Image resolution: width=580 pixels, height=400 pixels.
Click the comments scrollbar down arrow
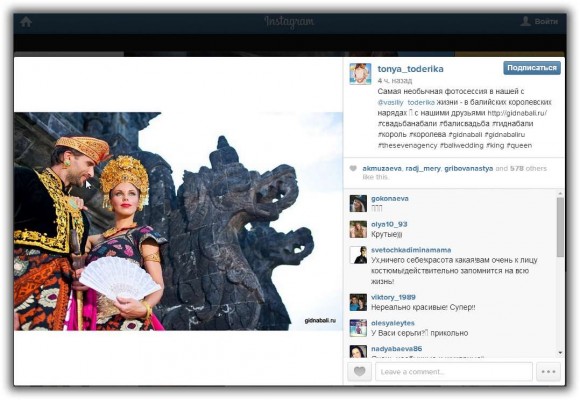(x=560, y=353)
